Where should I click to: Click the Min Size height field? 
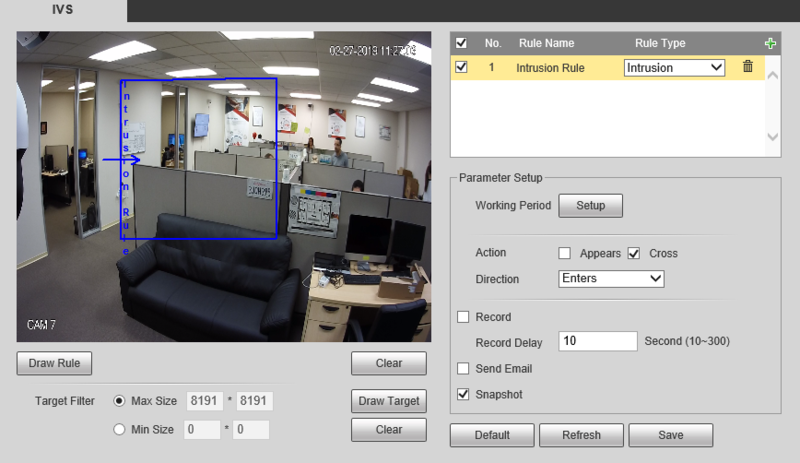click(x=251, y=429)
